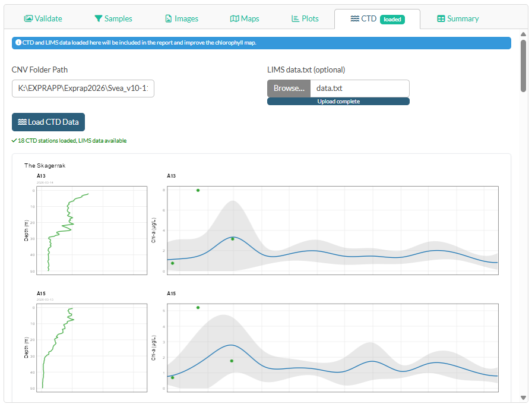Screen dimensions: 532x407
Task: Click the data.txt file name field
Action: [x=359, y=89]
